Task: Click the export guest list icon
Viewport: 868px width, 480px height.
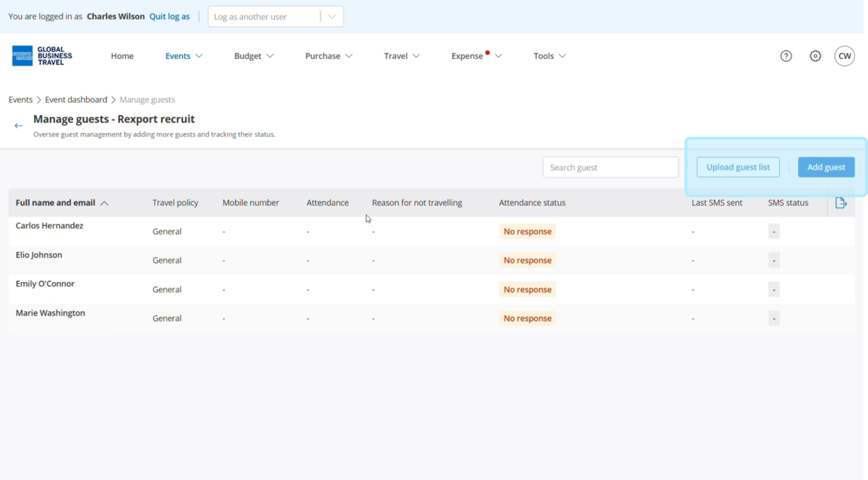Action: pyautogui.click(x=841, y=203)
